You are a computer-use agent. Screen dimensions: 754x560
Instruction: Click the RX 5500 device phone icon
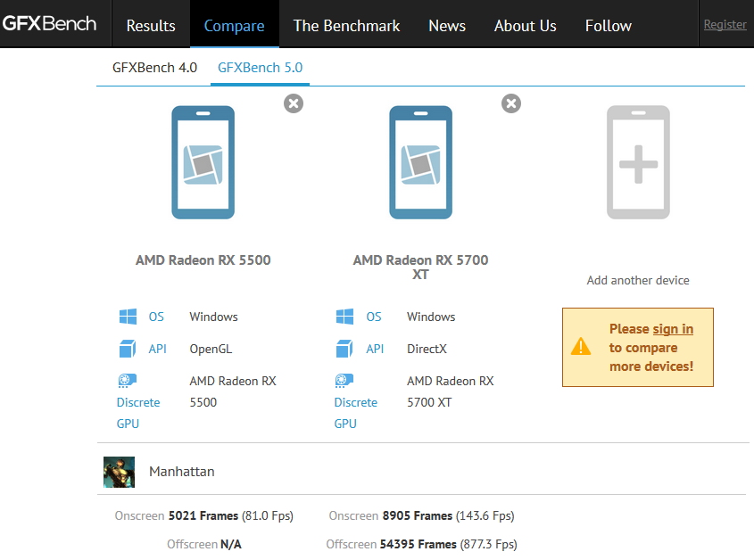(x=203, y=162)
